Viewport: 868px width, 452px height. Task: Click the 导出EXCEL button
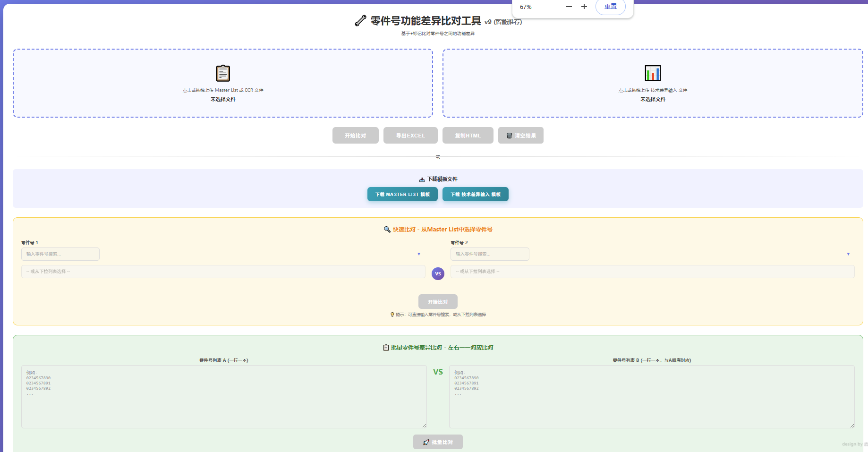tap(410, 136)
